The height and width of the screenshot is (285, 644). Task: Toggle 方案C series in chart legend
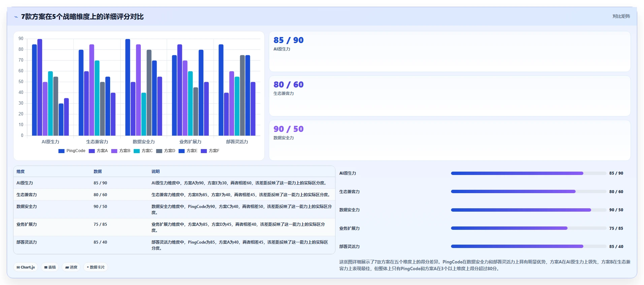click(x=143, y=151)
